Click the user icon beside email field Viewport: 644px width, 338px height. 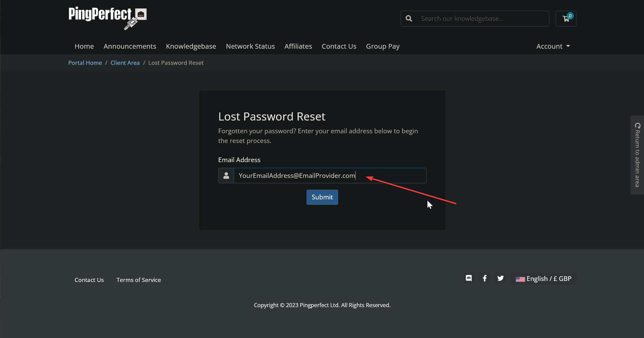pyautogui.click(x=226, y=176)
